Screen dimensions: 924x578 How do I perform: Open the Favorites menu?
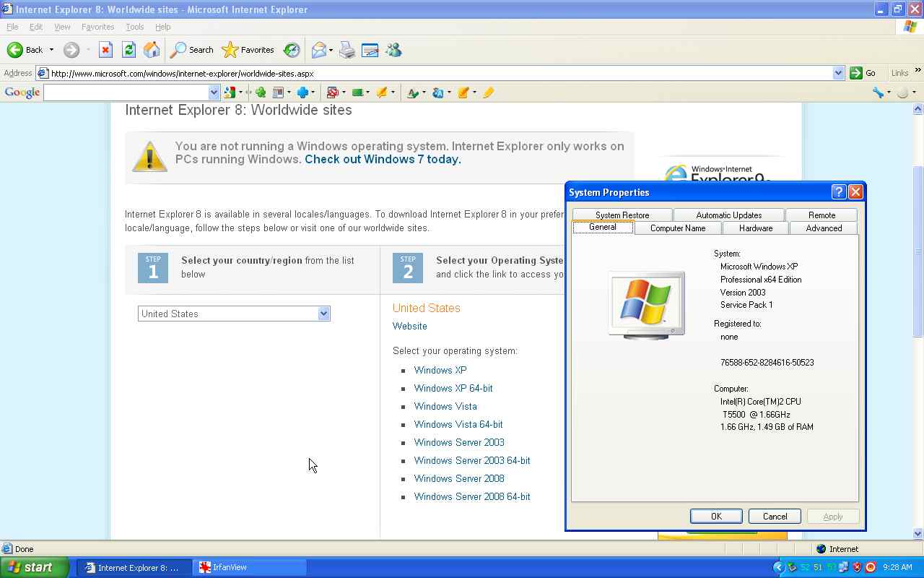tap(97, 27)
